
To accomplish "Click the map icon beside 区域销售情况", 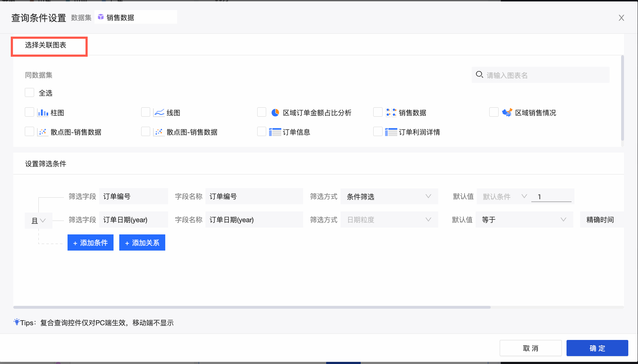I will 507,113.
